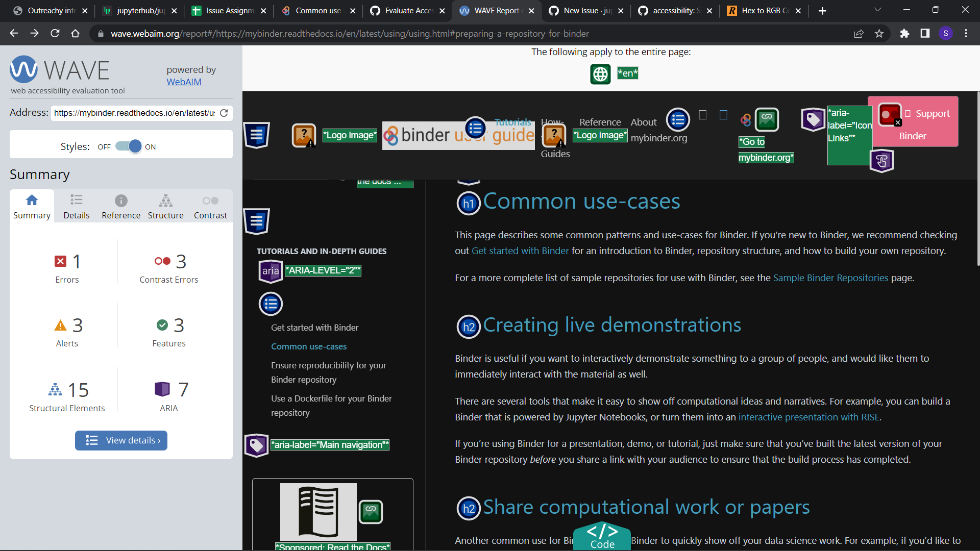This screenshot has height=551, width=980.
Task: Click the Support Binder pink button
Action: (913, 122)
